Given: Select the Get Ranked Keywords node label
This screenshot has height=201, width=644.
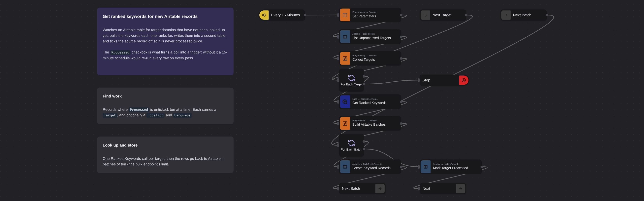Looking at the screenshot, I should pyautogui.click(x=369, y=103).
